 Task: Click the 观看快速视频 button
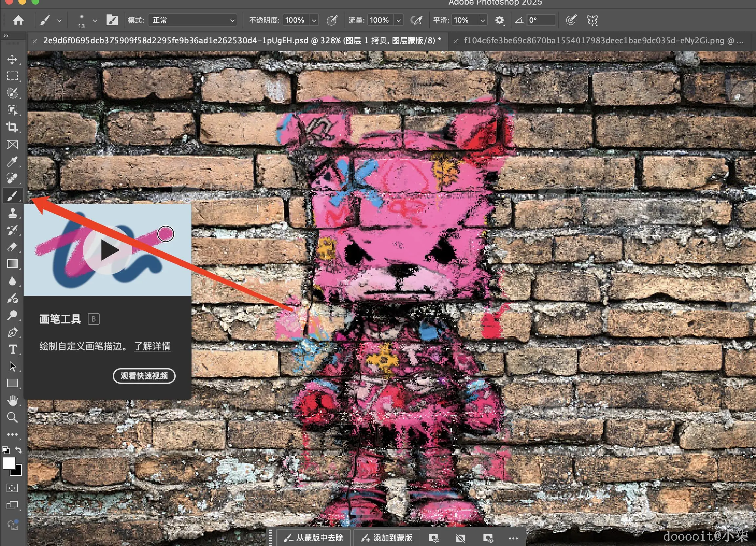[x=144, y=376]
